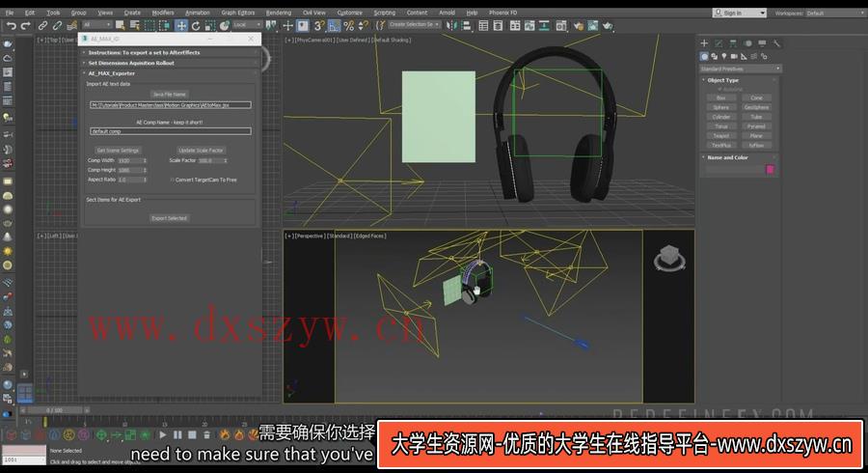The width and height of the screenshot is (868, 473).
Task: Activate the Unlink Selection icon
Action: pyautogui.click(x=57, y=25)
